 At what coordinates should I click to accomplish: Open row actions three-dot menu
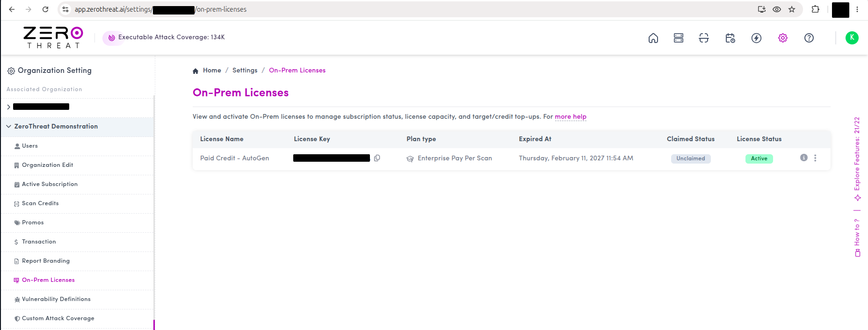[815, 158]
